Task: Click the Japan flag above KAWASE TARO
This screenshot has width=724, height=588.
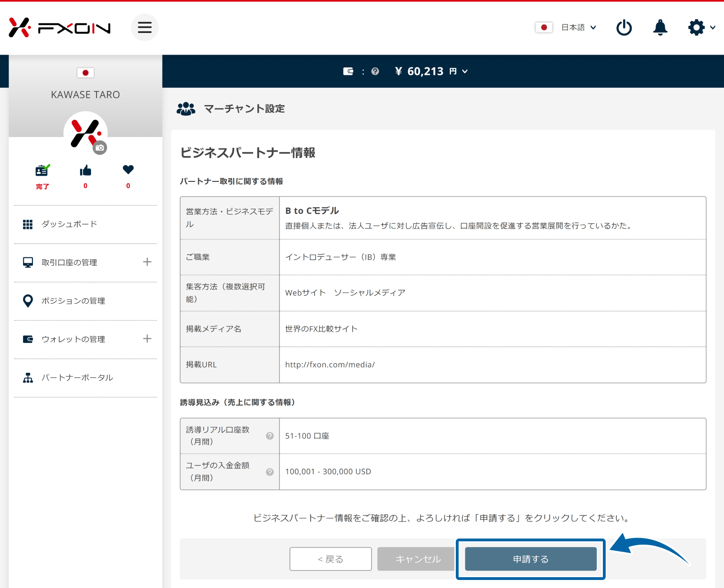Action: click(x=85, y=73)
